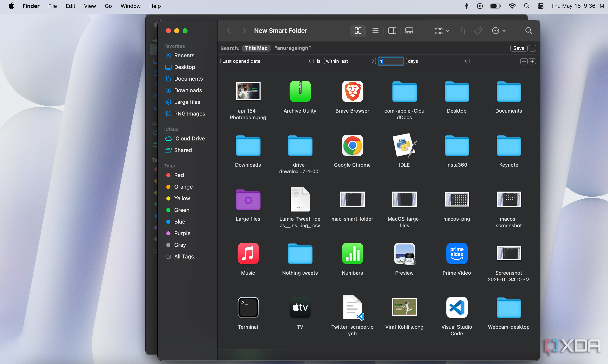Select the Numbers app icon
The image size is (608, 364).
[x=352, y=253]
